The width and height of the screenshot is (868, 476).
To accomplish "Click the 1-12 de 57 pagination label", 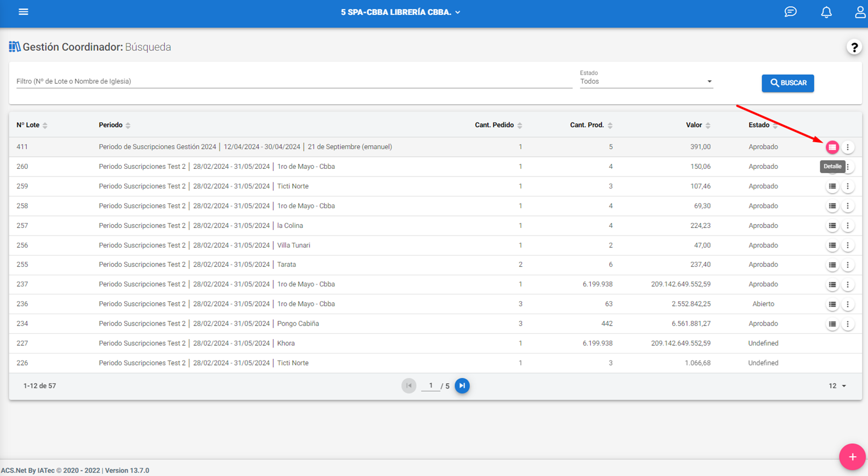I will [39, 386].
